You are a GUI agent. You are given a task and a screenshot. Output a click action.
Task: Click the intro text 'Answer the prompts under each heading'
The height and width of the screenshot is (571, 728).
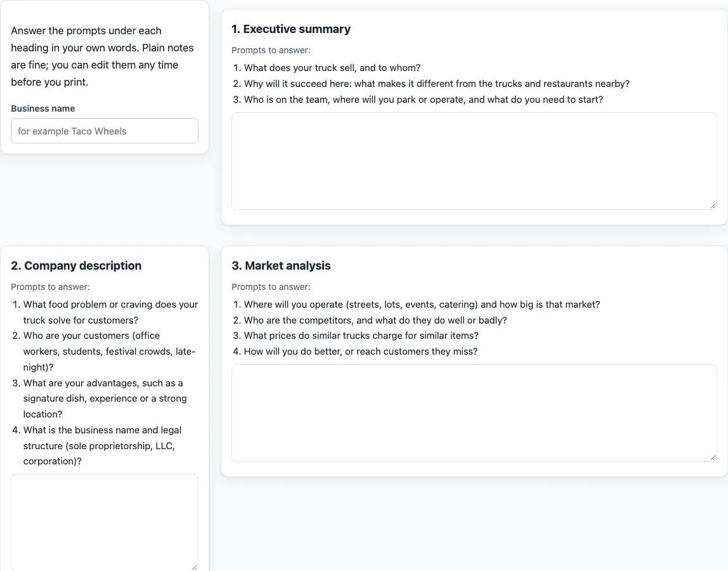102,56
